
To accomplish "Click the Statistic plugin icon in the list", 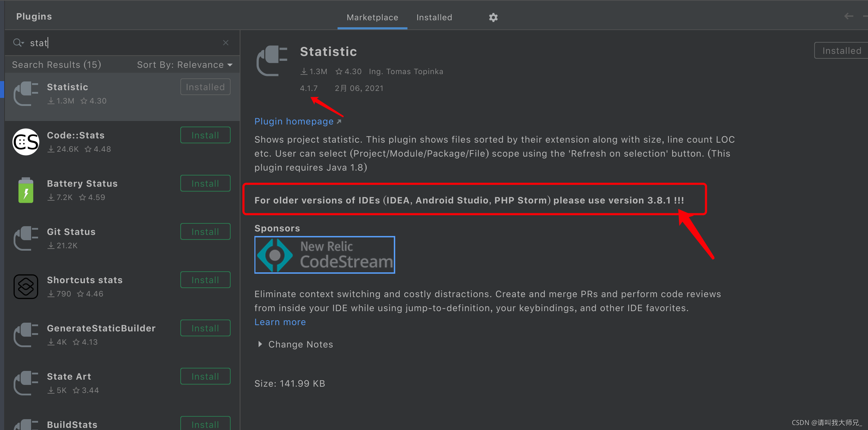I will (26, 93).
